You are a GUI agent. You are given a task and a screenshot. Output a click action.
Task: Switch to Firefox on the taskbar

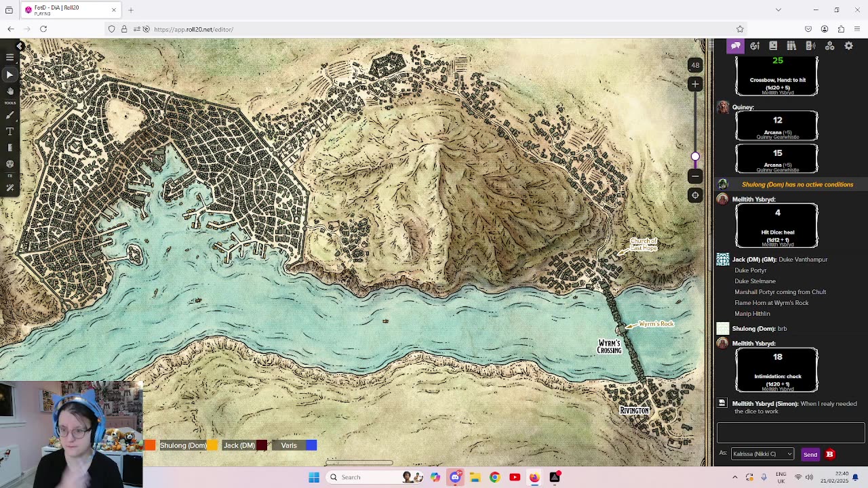pos(534,477)
